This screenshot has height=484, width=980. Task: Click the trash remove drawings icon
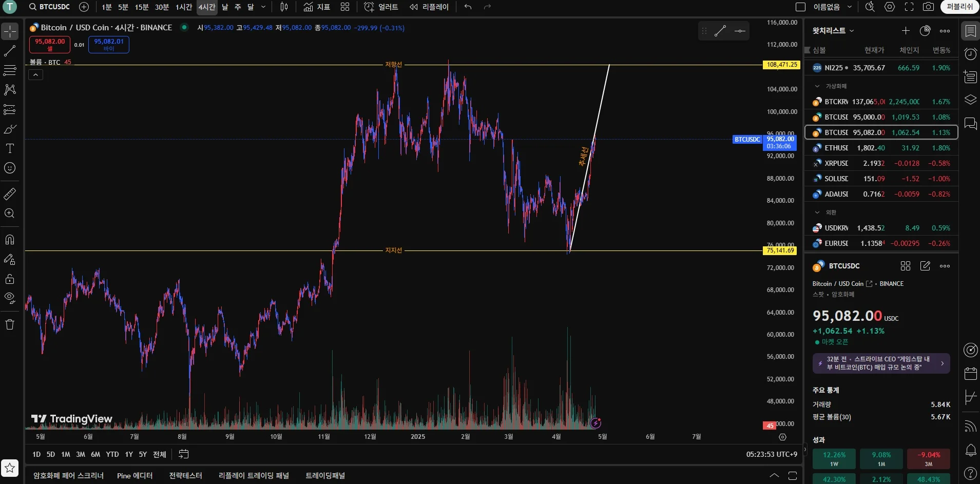(10, 324)
